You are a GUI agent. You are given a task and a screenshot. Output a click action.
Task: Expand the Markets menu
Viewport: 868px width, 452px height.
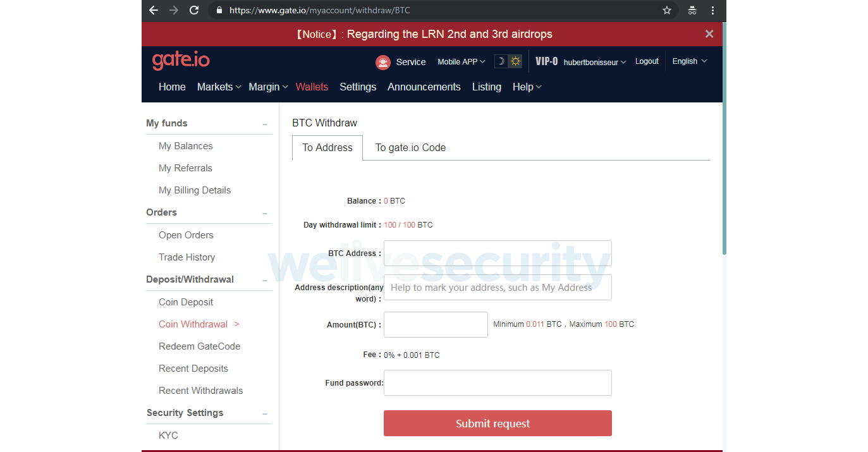click(x=219, y=87)
